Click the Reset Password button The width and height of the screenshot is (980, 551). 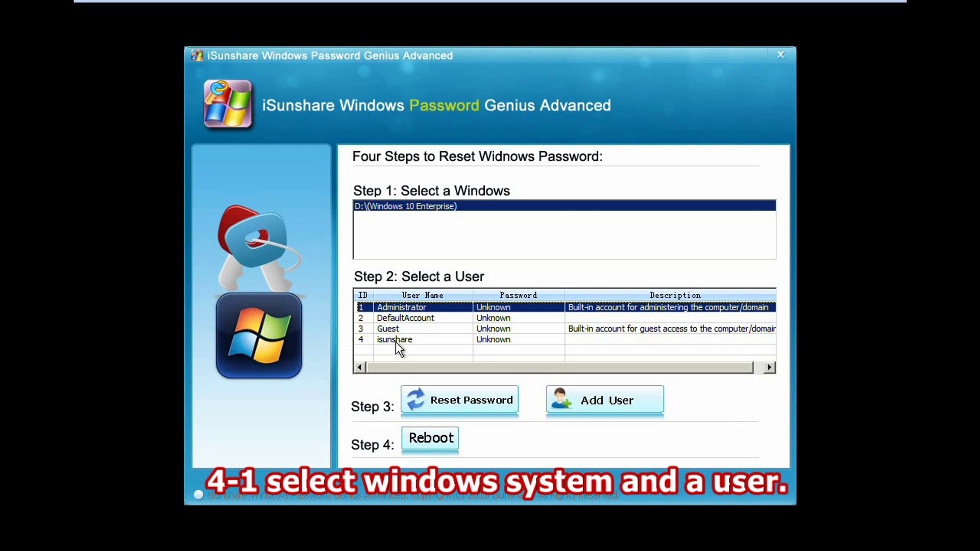click(x=459, y=399)
